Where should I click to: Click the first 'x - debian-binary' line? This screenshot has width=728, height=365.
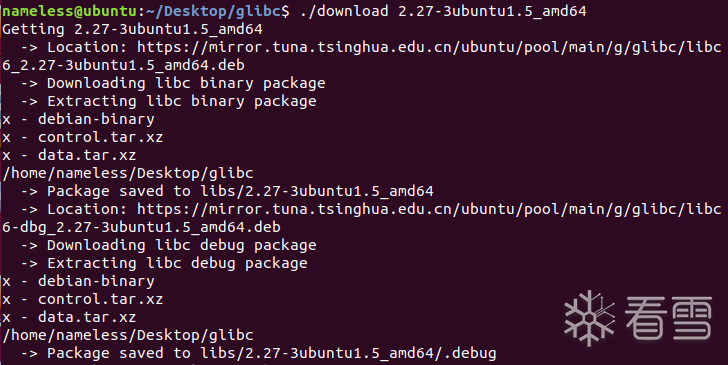tap(78, 119)
